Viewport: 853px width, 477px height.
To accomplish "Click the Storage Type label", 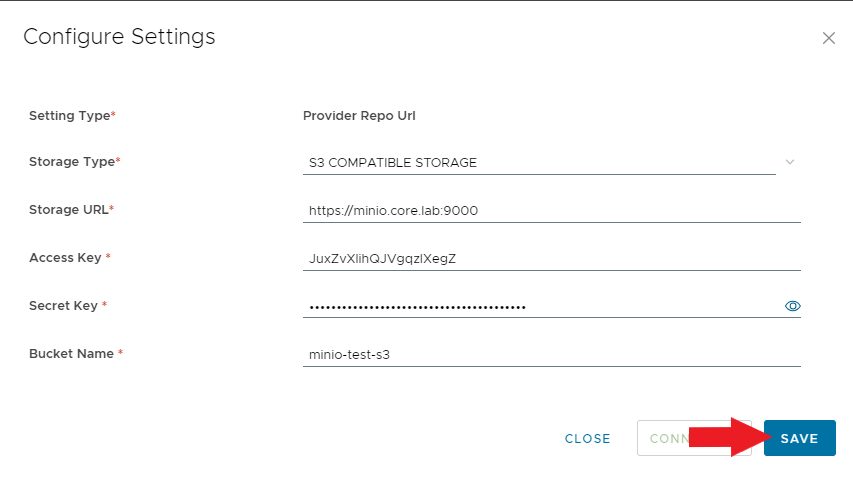I will (x=75, y=162).
